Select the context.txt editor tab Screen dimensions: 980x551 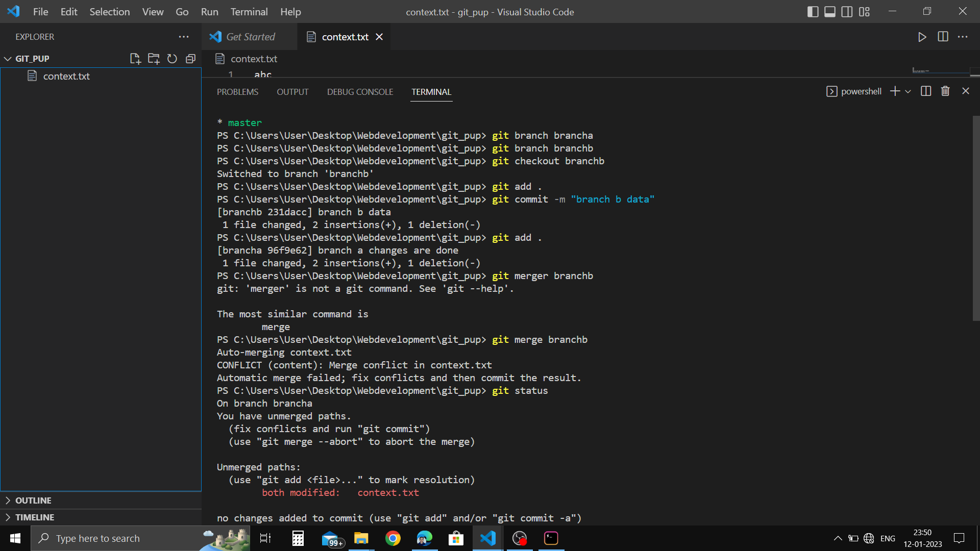[345, 37]
